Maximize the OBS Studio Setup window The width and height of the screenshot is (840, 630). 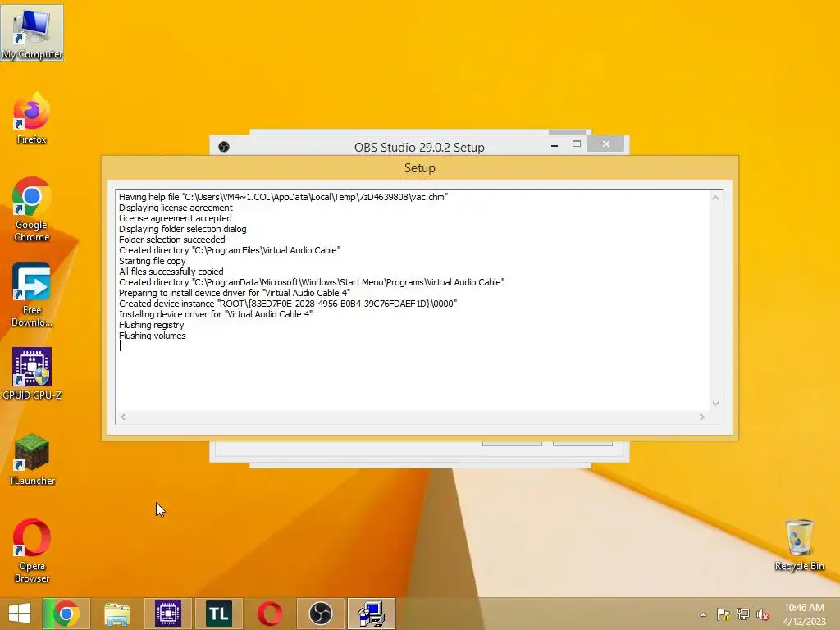577,144
